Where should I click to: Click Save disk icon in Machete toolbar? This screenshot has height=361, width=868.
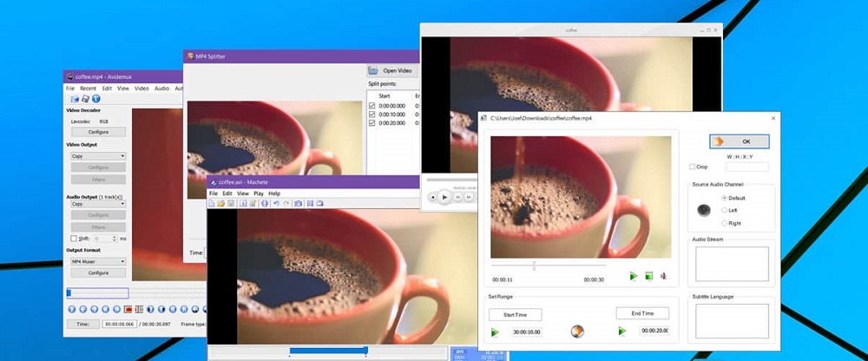231,203
